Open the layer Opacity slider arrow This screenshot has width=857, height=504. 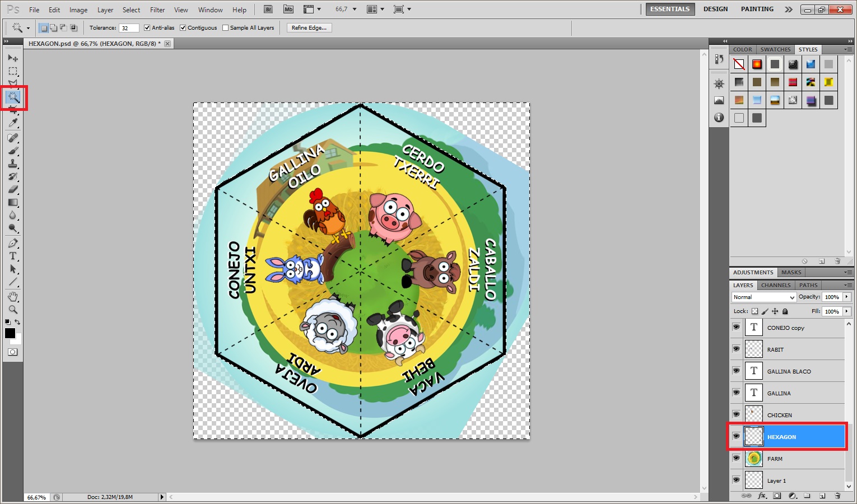coord(847,297)
